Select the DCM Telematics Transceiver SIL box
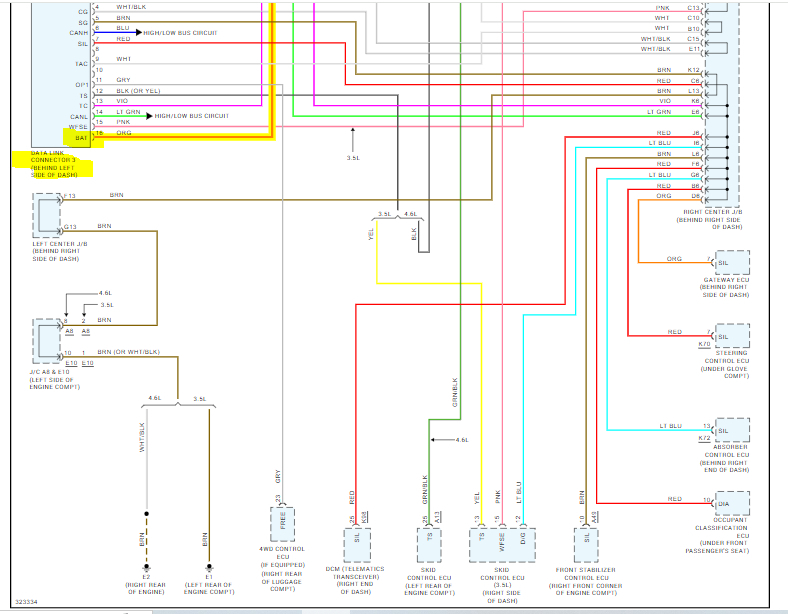 pyautogui.click(x=357, y=545)
